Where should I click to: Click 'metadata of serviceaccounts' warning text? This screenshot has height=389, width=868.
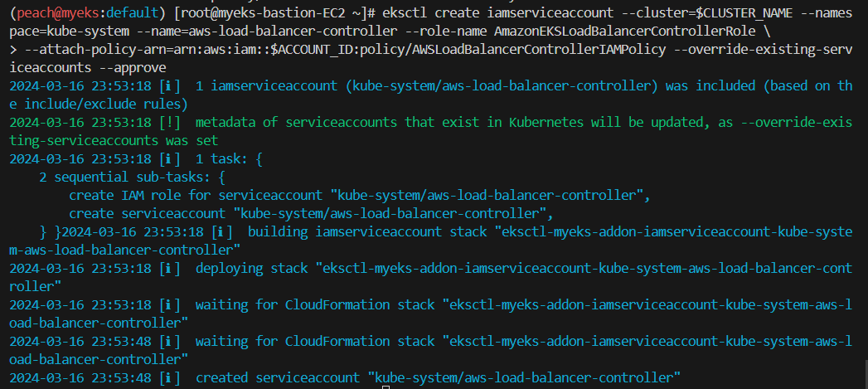point(296,123)
